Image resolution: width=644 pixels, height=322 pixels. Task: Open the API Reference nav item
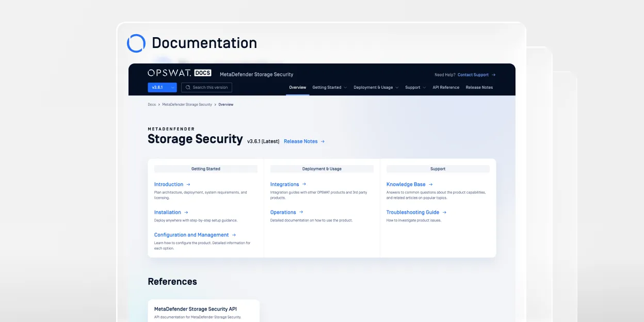point(446,88)
